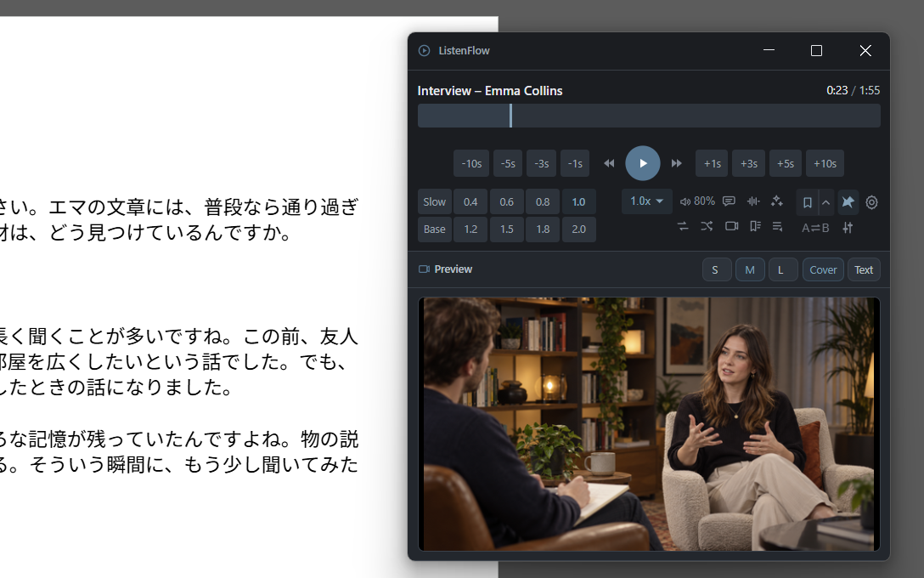Select the 1.0 speed preset
The width and height of the screenshot is (924, 578).
click(578, 201)
